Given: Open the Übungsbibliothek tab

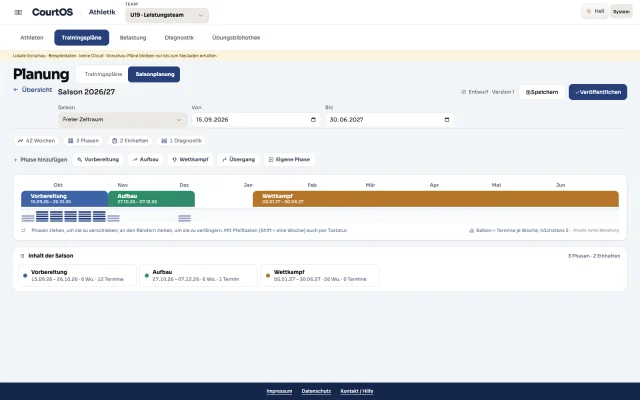Looking at the screenshot, I should pos(236,38).
